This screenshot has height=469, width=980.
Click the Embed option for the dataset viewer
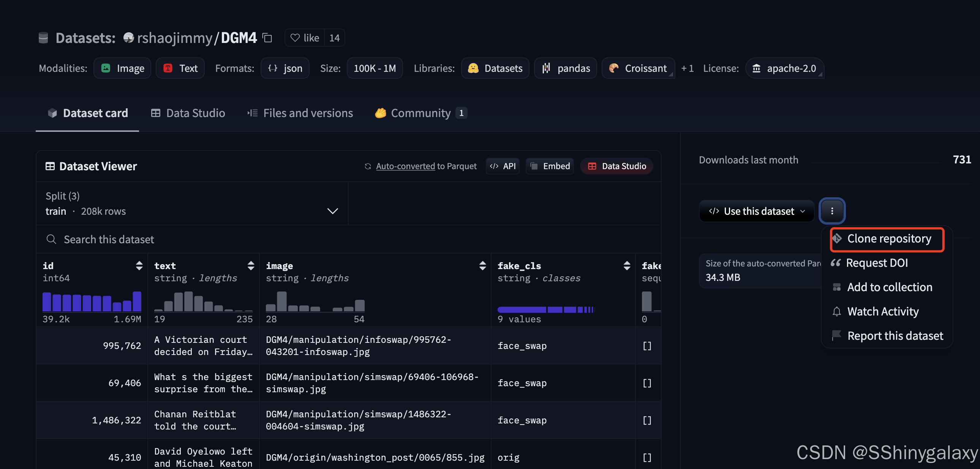549,166
